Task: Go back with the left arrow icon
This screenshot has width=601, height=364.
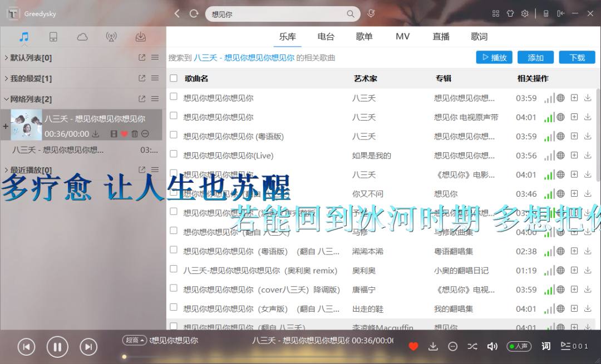Action: pyautogui.click(x=177, y=14)
